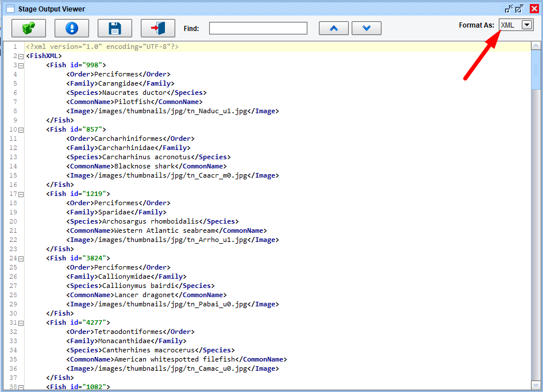This screenshot has width=543, height=392.
Task: Collapse the Fish id 4277 node
Action: click(x=21, y=323)
